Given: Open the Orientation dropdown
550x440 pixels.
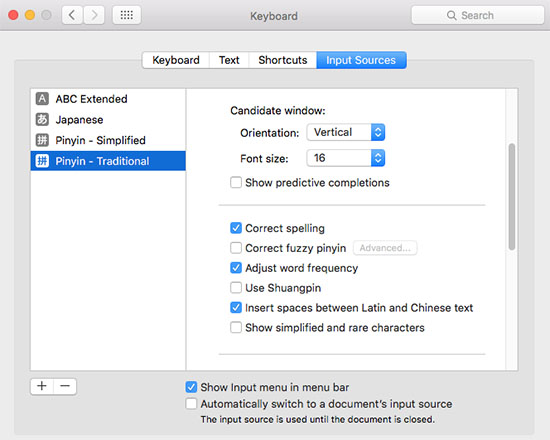Looking at the screenshot, I should pyautogui.click(x=346, y=132).
